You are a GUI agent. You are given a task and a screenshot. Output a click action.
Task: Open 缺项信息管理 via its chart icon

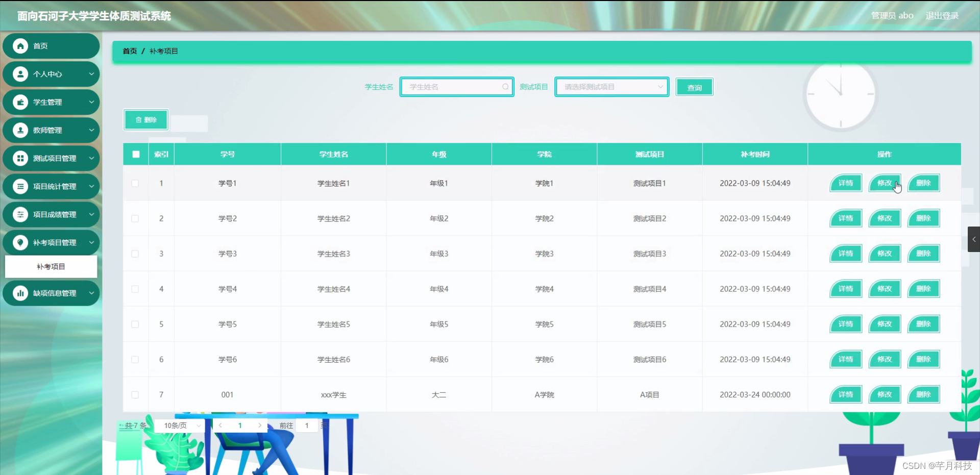tap(20, 293)
